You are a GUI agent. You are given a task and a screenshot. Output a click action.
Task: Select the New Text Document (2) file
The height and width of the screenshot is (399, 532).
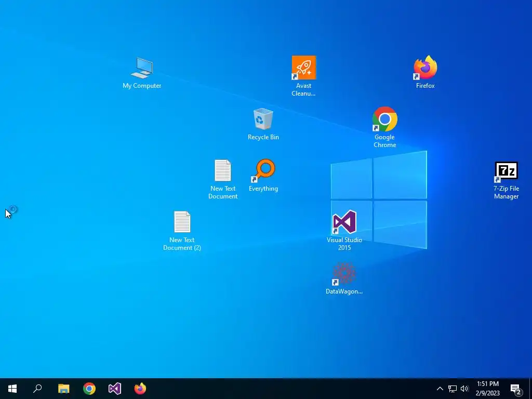(x=182, y=231)
